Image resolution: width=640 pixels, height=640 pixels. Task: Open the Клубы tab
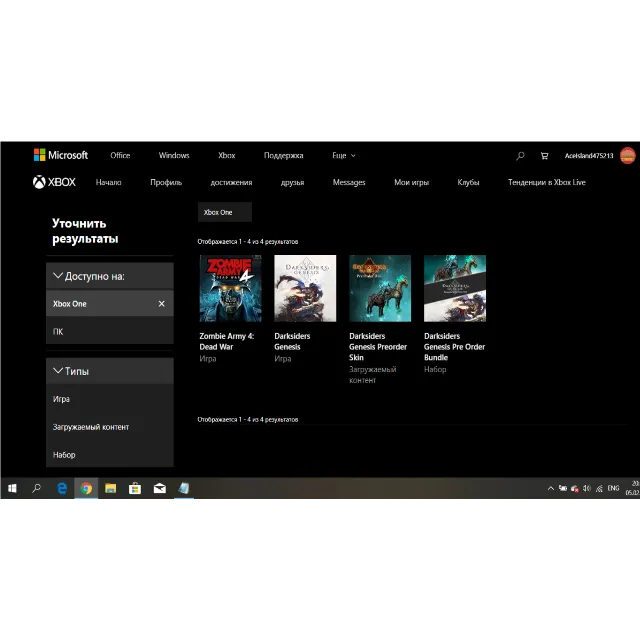pyautogui.click(x=468, y=182)
